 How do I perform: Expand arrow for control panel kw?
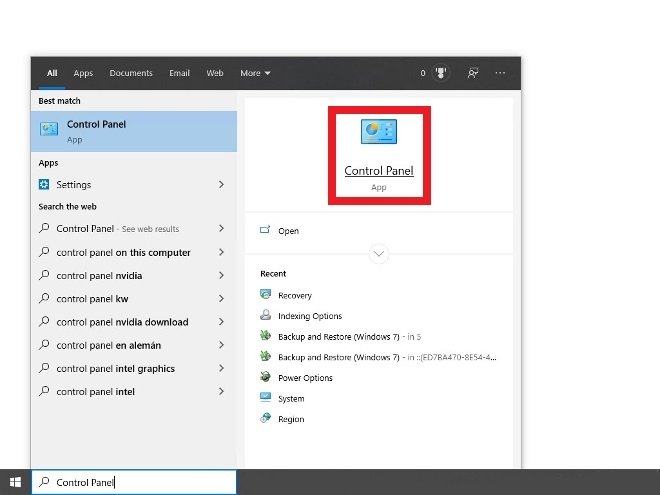[x=221, y=298]
